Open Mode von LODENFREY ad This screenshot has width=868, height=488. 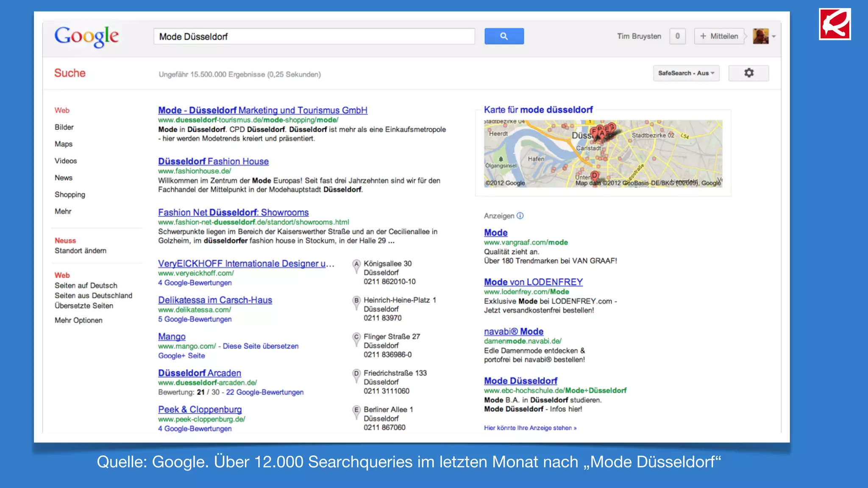[x=534, y=282]
